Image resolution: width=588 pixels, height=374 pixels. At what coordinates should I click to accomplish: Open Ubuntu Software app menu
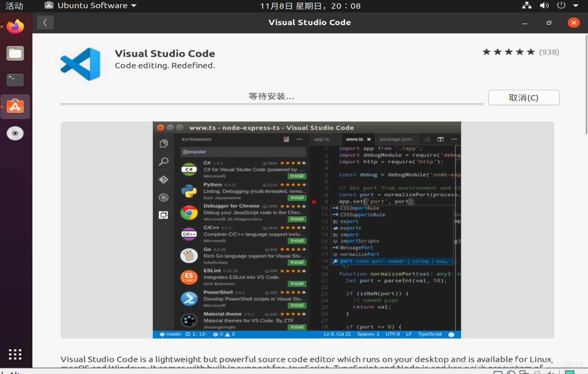point(91,6)
